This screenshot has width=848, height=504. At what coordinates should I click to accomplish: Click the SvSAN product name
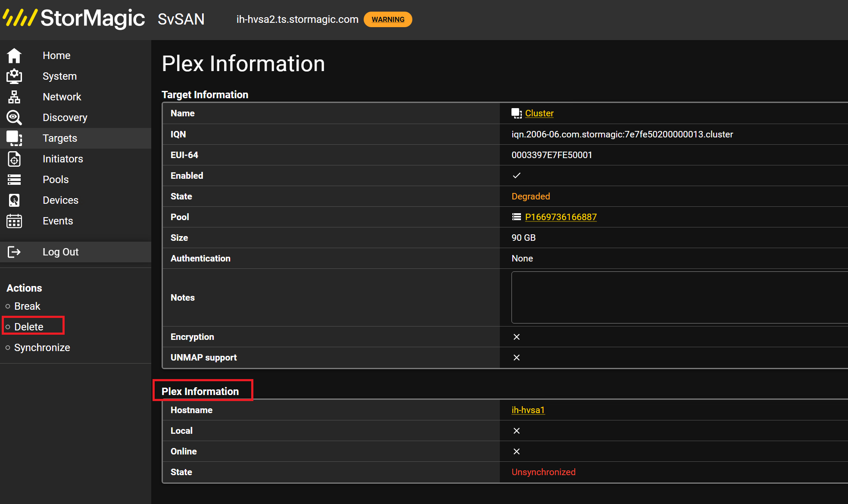coord(181,19)
